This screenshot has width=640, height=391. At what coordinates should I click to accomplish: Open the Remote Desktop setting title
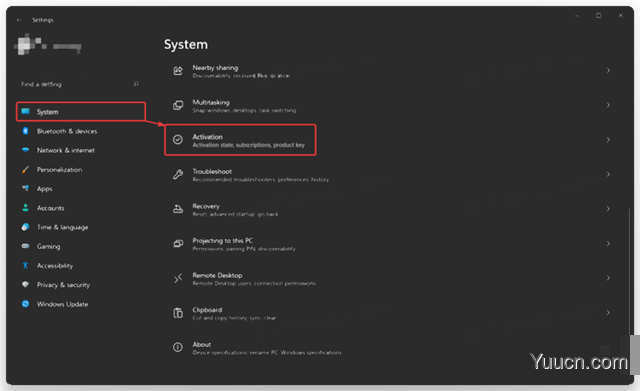[x=217, y=275]
